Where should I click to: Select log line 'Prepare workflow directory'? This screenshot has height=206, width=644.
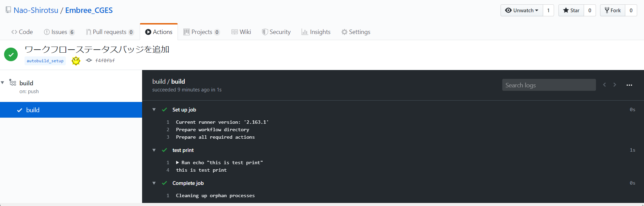pos(213,130)
